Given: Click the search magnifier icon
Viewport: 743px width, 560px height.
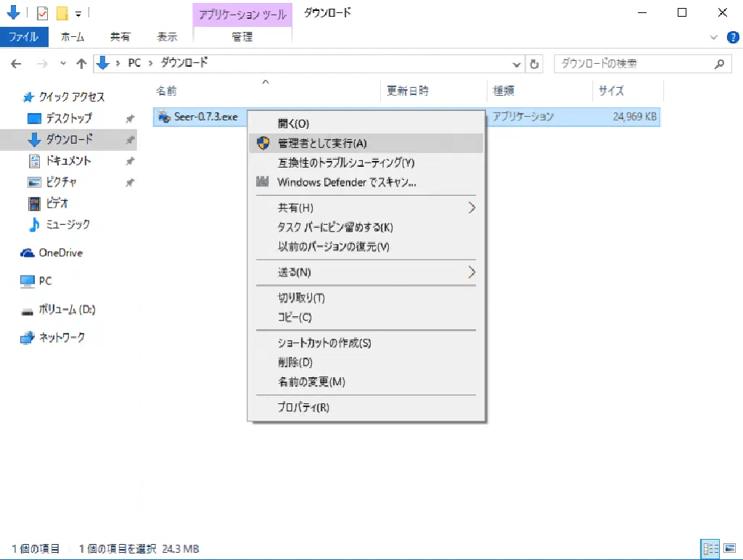Looking at the screenshot, I should (719, 64).
